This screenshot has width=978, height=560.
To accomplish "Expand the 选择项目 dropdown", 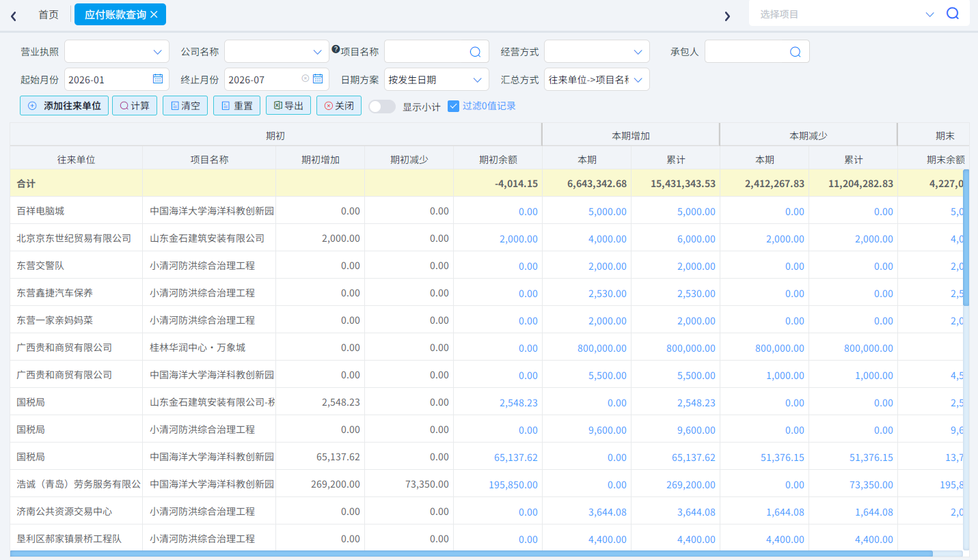I will 929,14.
